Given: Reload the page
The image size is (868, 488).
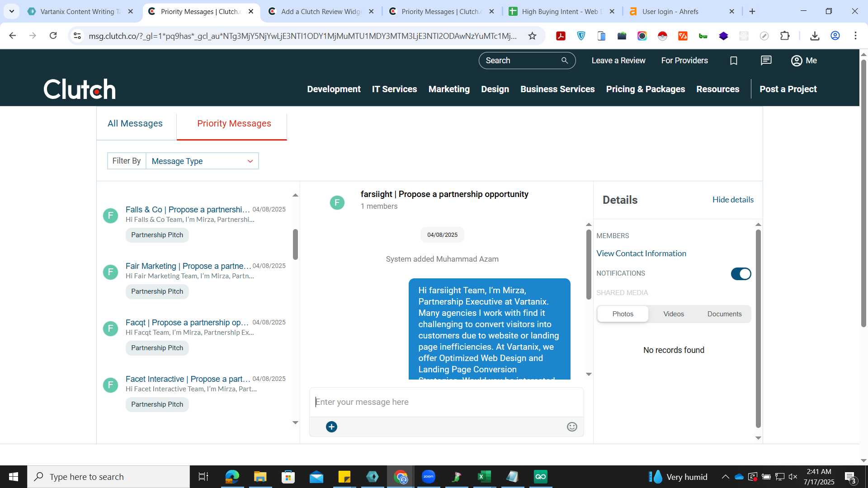Looking at the screenshot, I should pos(53,36).
